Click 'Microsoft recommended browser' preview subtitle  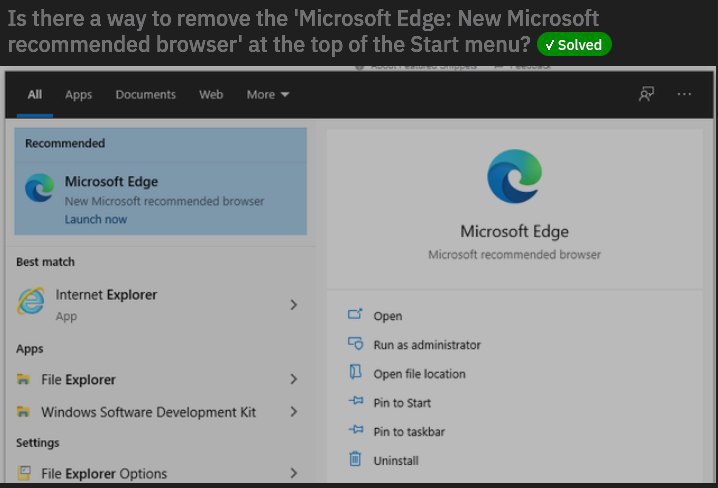[x=514, y=255]
